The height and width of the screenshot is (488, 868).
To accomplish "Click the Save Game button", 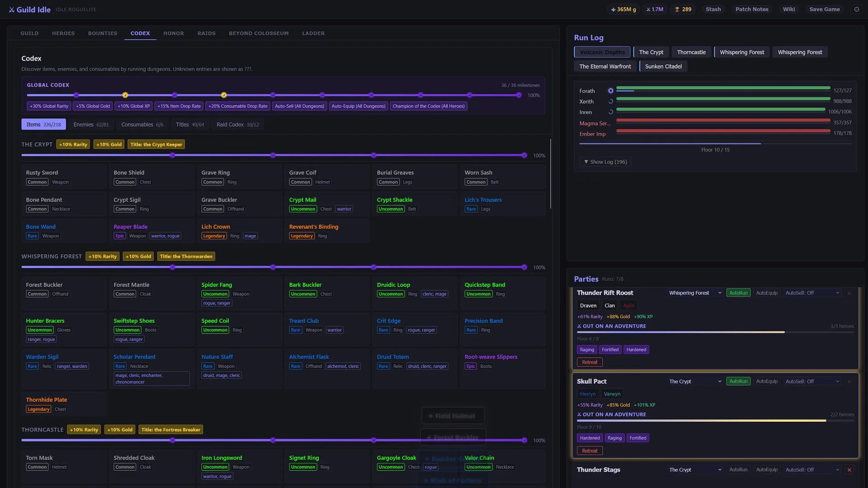I will pos(825,9).
